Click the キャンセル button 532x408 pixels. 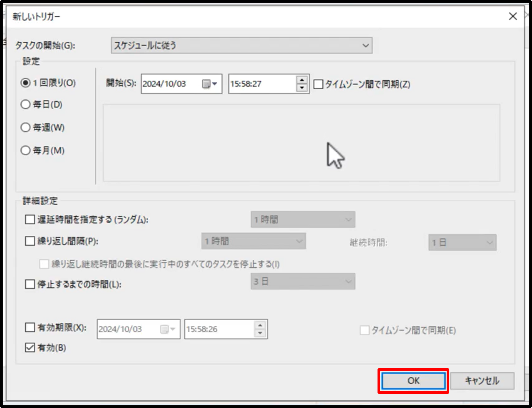pyautogui.click(x=482, y=381)
